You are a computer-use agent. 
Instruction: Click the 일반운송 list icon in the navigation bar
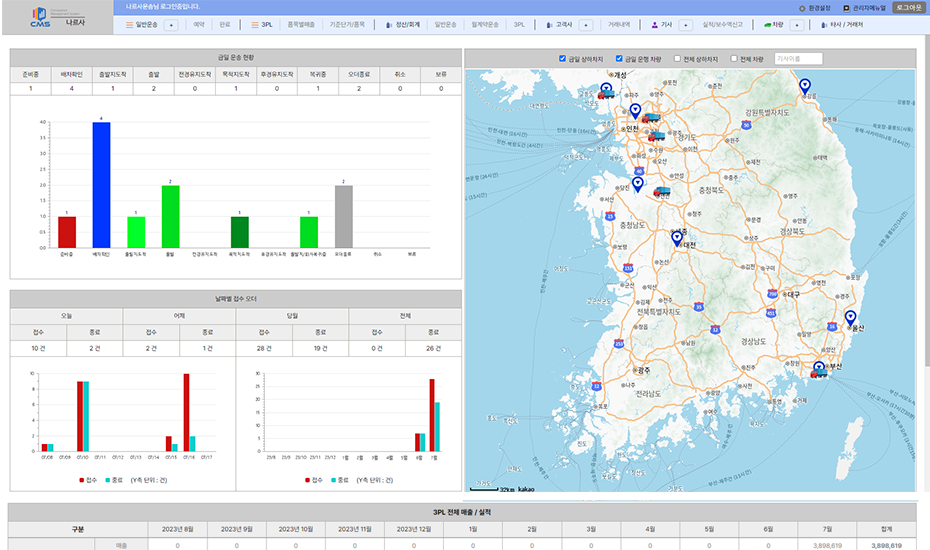point(129,25)
